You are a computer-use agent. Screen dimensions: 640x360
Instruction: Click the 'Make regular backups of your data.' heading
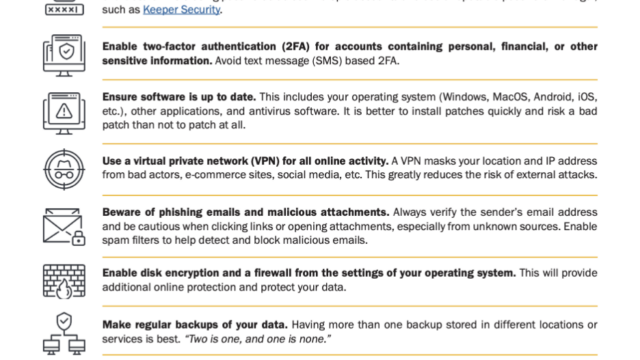[x=195, y=325]
